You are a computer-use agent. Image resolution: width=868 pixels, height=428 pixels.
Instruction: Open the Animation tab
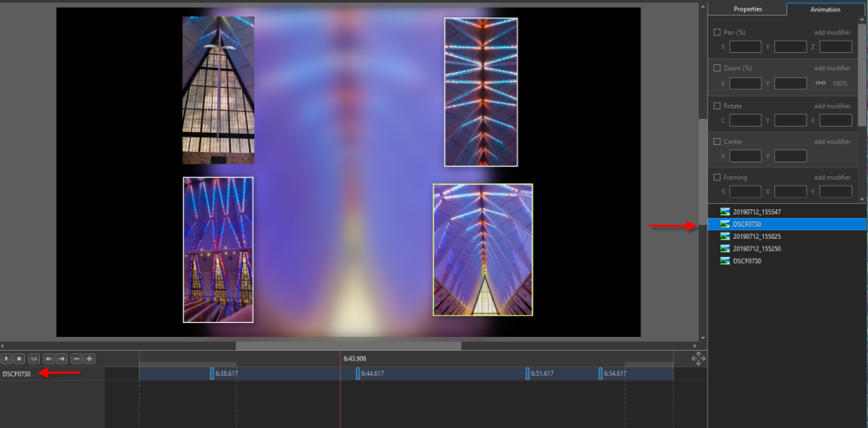click(x=825, y=9)
